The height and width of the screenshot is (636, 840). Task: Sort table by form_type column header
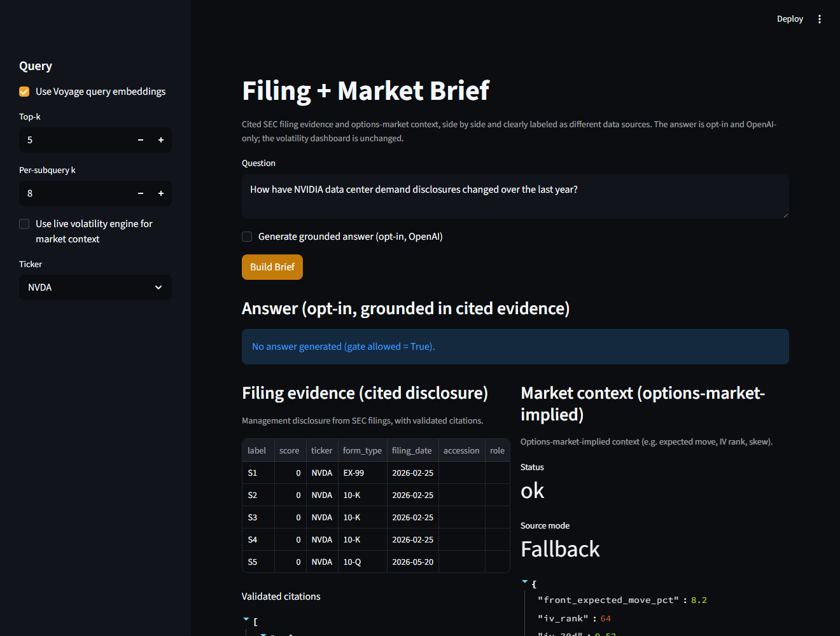coord(363,450)
